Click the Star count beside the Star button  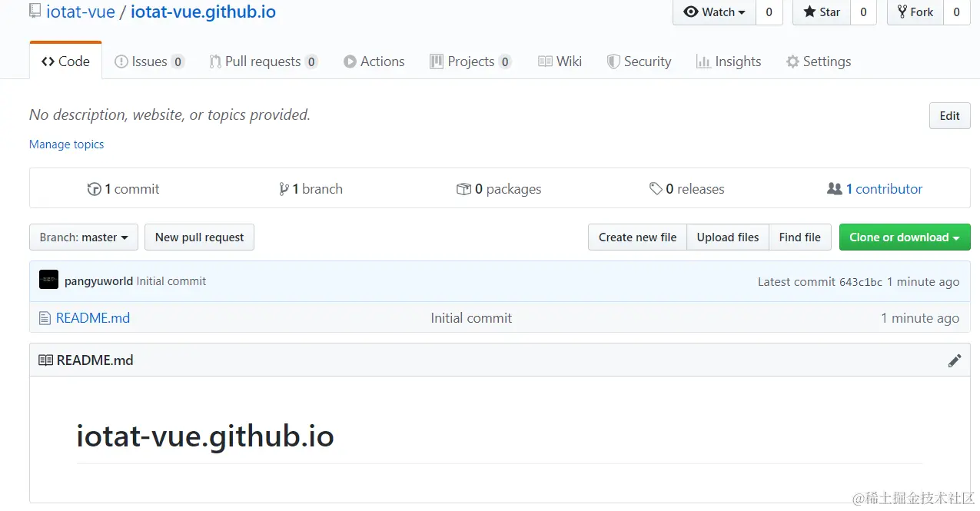coord(863,12)
